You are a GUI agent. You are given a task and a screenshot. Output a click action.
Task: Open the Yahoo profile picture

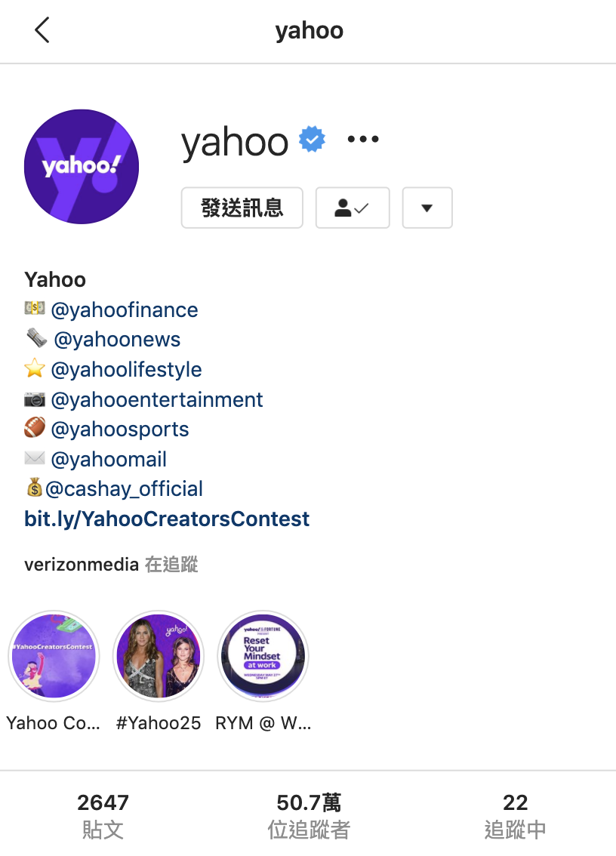82,167
